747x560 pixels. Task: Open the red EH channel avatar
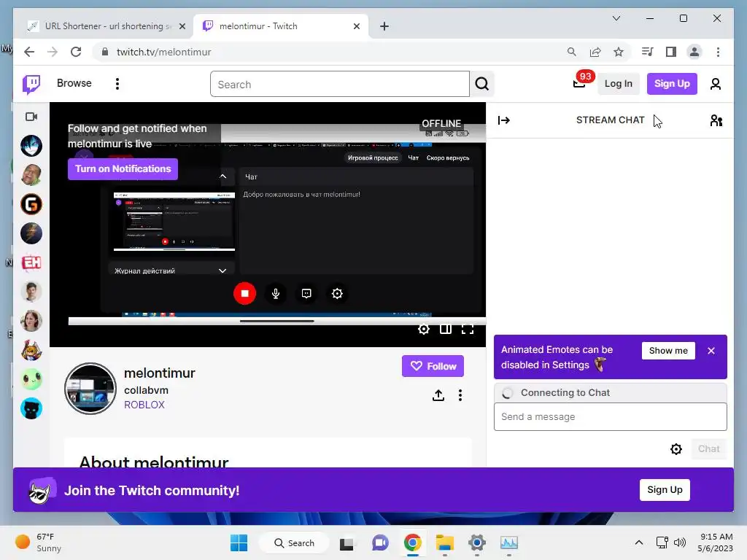(x=31, y=262)
